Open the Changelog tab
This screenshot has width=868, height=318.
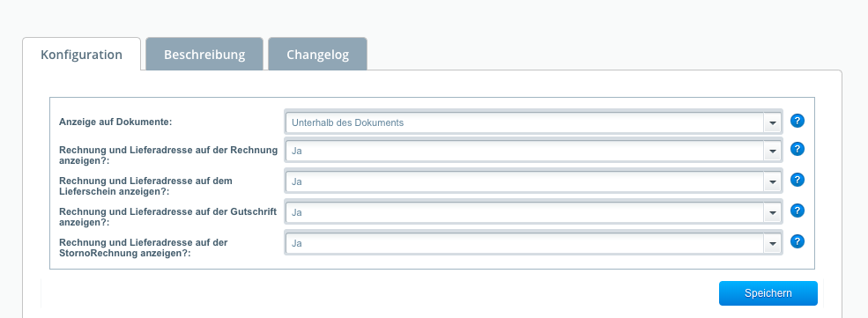318,55
